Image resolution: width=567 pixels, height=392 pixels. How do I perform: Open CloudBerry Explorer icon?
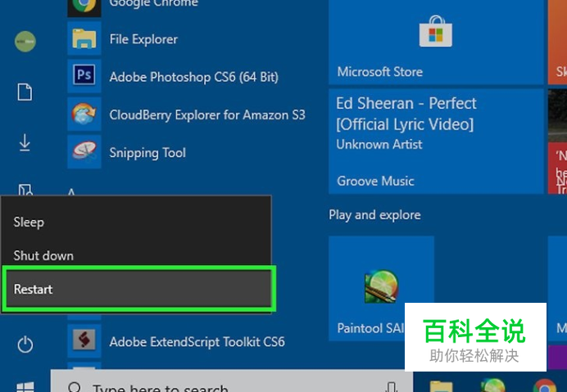[84, 115]
